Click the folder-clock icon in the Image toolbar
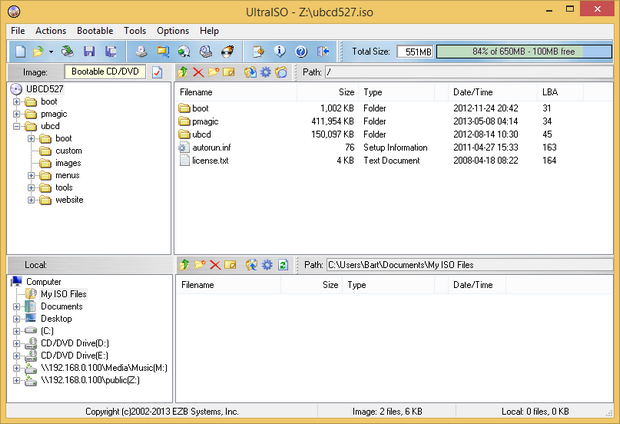 (281, 72)
